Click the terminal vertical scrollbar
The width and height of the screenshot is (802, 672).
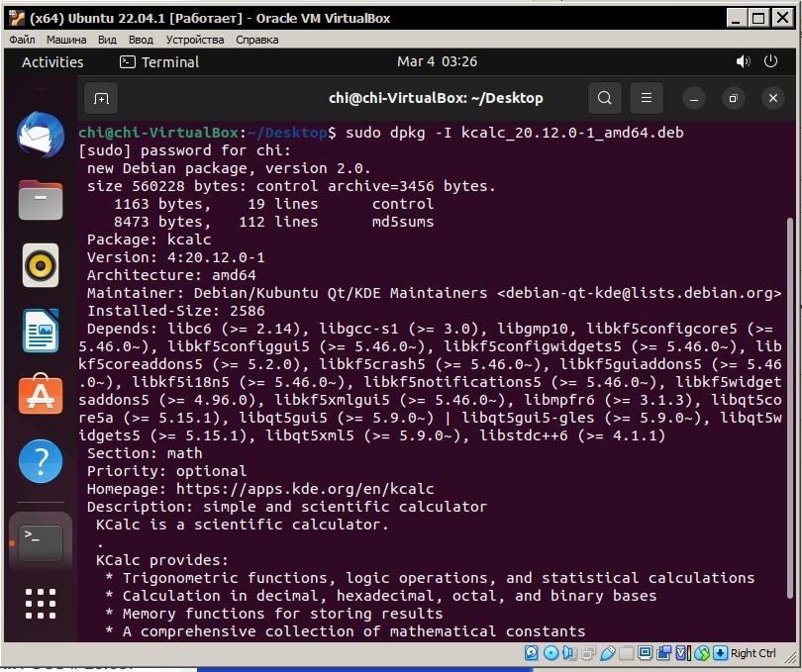(x=790, y=409)
